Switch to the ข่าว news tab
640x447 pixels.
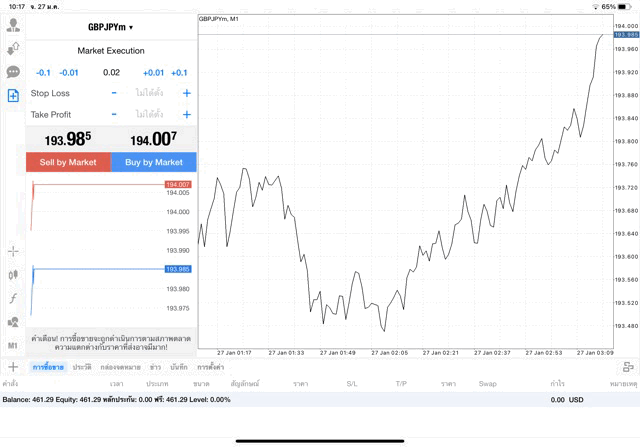[155, 368]
